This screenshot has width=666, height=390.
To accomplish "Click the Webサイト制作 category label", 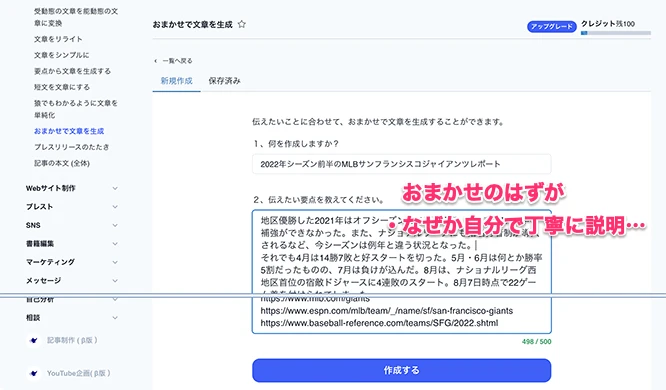I will 51,188.
